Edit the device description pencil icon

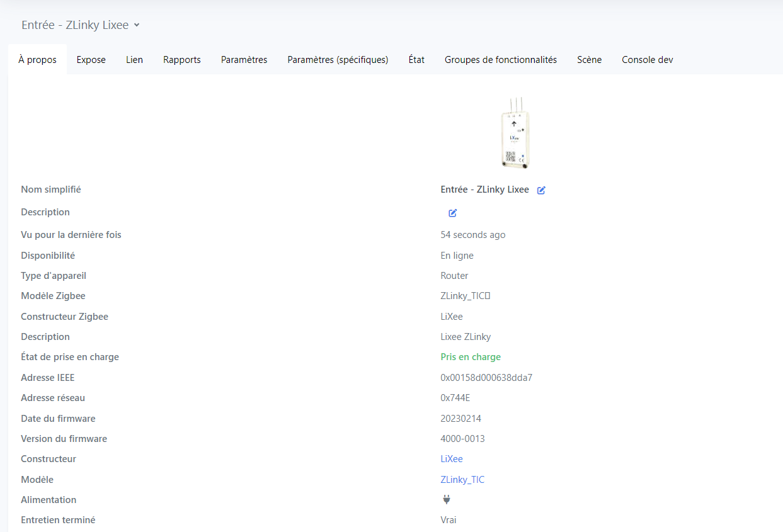(452, 213)
